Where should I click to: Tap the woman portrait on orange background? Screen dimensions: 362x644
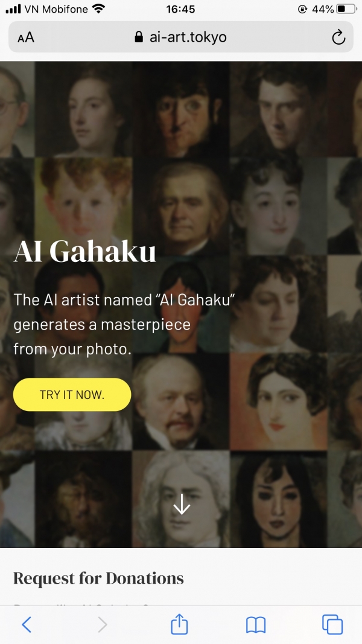click(279, 401)
